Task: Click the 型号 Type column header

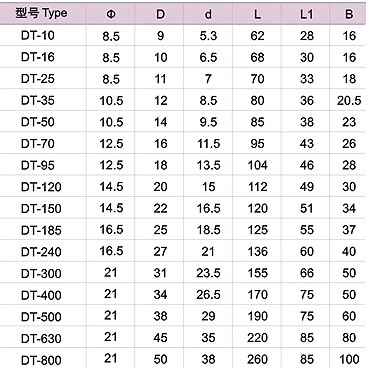Action: pos(41,14)
